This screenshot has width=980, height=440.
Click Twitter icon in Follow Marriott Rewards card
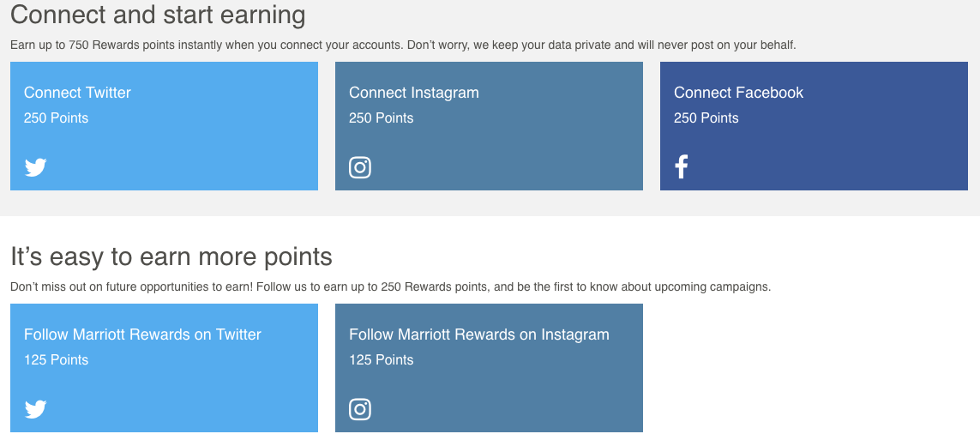36,409
